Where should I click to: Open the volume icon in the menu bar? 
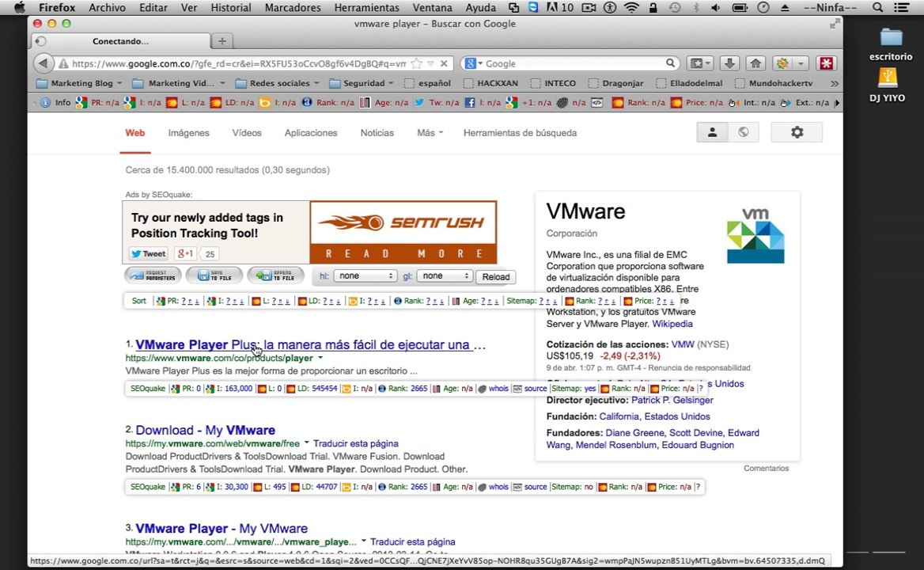point(715,8)
